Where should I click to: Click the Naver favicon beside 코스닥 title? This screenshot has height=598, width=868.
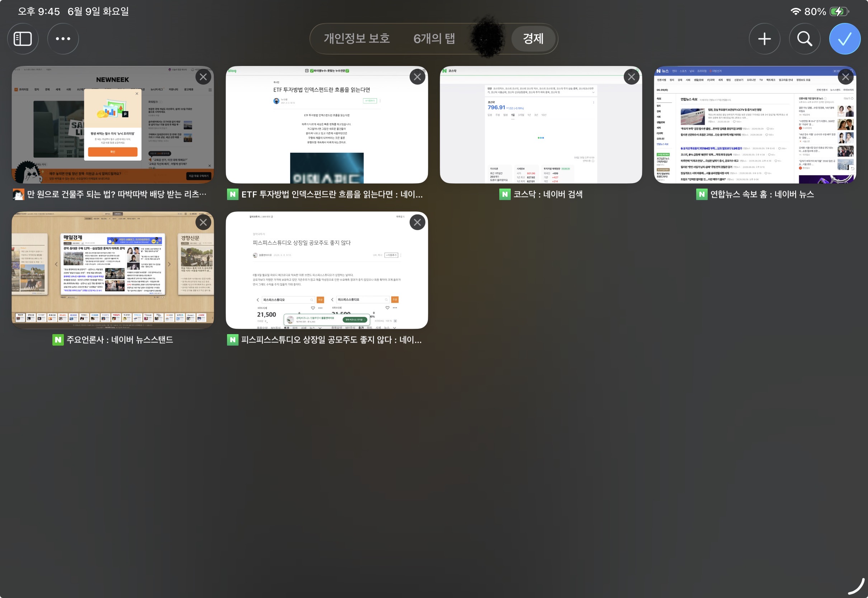tap(505, 194)
